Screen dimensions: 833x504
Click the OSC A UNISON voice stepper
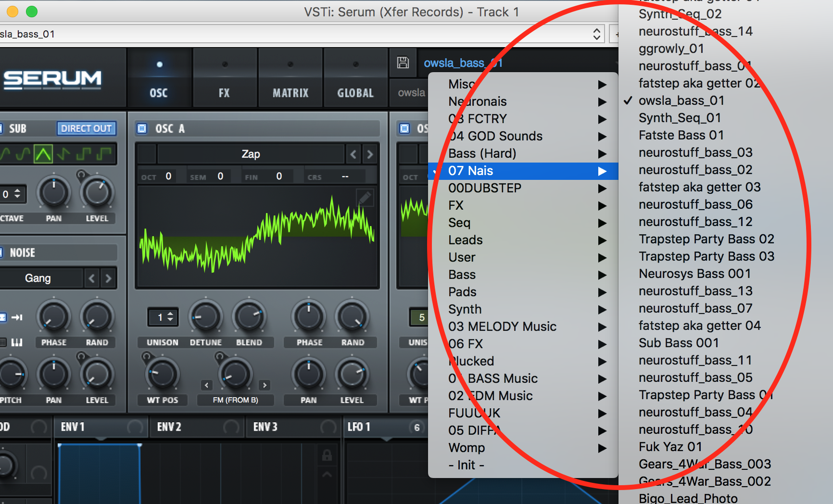pos(163,317)
